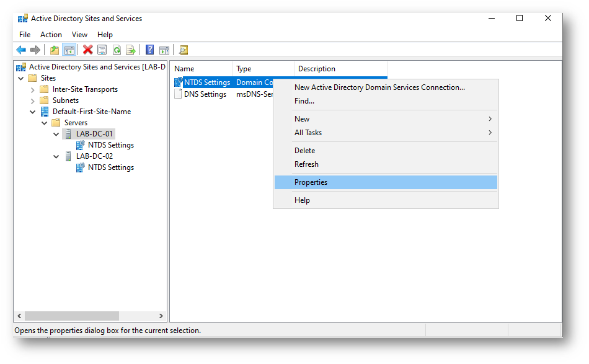Collapse the Sites tree node
Viewport: 589px width, 364px height.
21,78
